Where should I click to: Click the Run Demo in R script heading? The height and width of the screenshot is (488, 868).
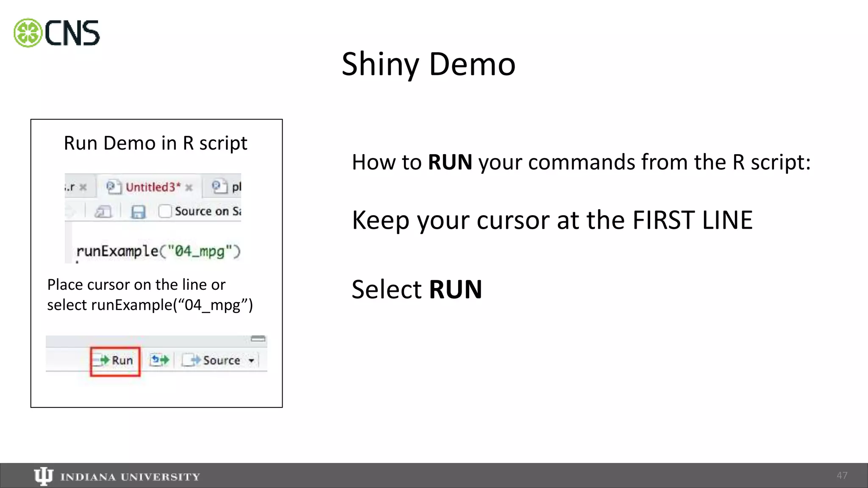155,143
